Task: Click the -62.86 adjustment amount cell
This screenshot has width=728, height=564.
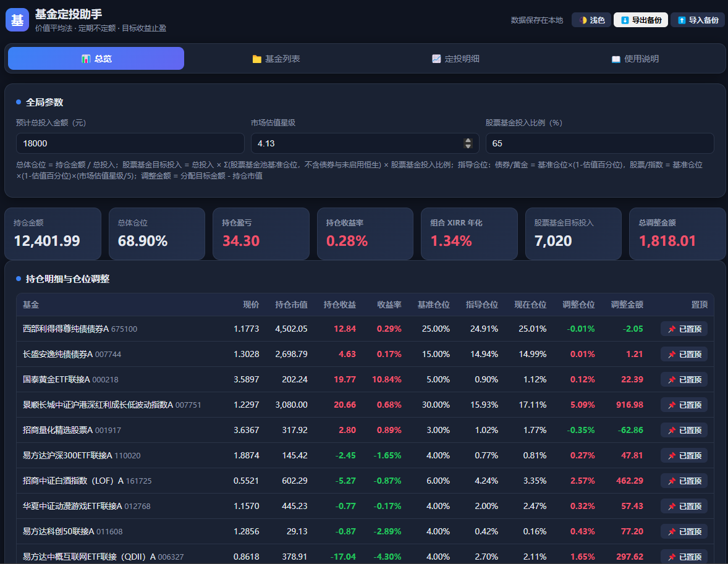Action: pyautogui.click(x=630, y=430)
